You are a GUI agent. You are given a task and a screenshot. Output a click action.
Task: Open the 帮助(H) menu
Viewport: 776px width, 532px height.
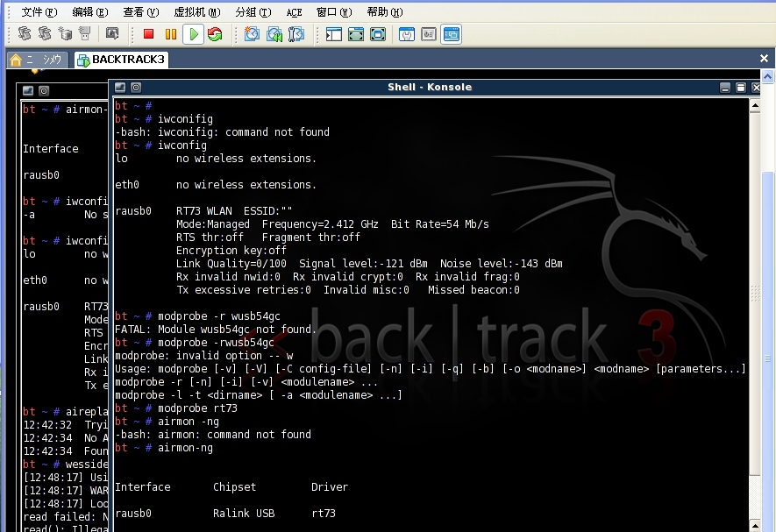[385, 12]
